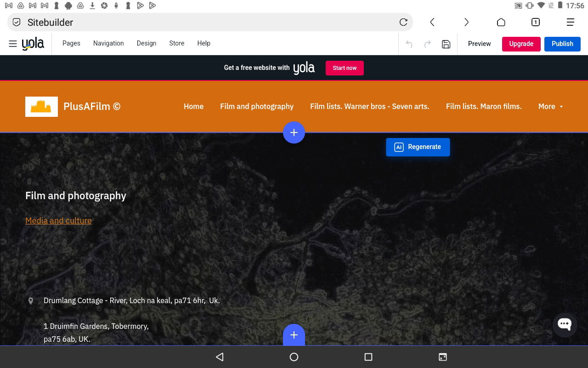This screenshot has height=368, width=588.
Task: Click the pa75 6ab, UK. text
Action: (x=67, y=339)
